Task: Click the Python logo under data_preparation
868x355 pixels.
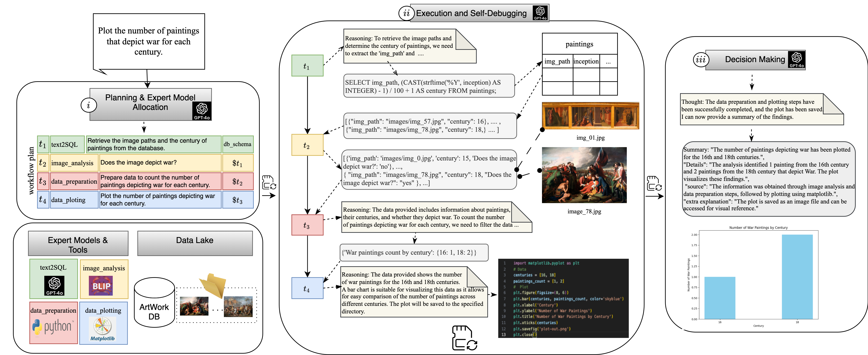Action: tap(52, 326)
